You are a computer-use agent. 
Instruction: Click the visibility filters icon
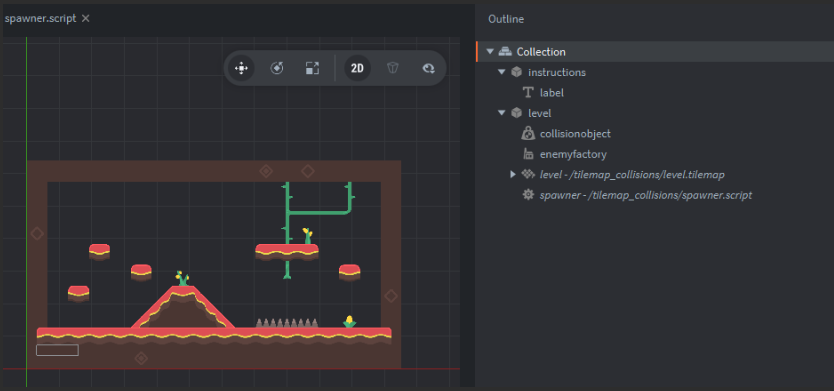(x=428, y=68)
